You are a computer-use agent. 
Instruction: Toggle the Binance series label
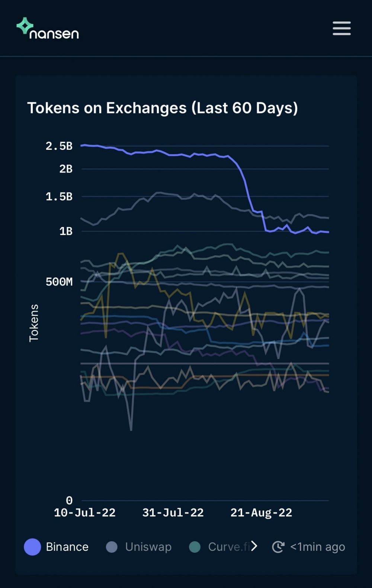67,547
